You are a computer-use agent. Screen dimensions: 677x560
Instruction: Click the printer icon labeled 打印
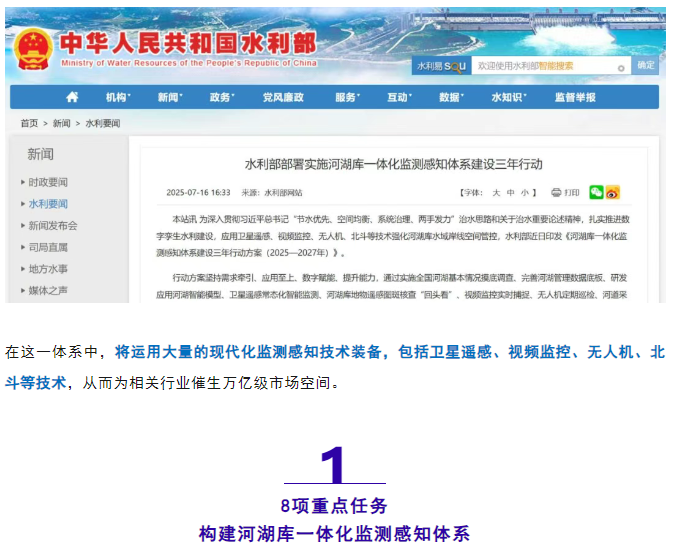coord(565,192)
